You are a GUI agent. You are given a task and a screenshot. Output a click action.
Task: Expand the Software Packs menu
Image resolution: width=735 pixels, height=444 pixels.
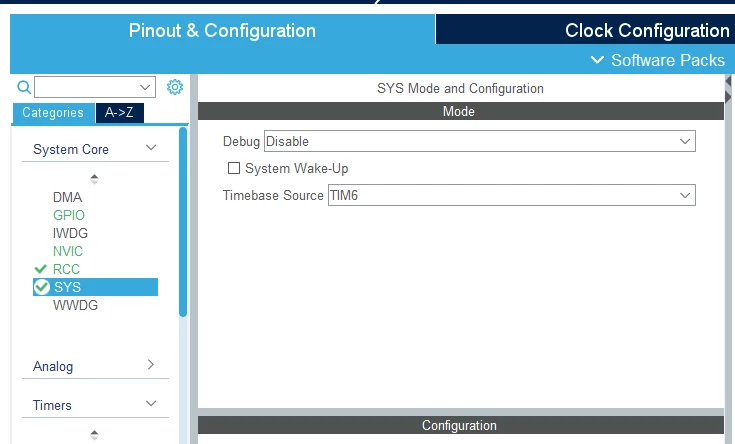[x=657, y=60]
